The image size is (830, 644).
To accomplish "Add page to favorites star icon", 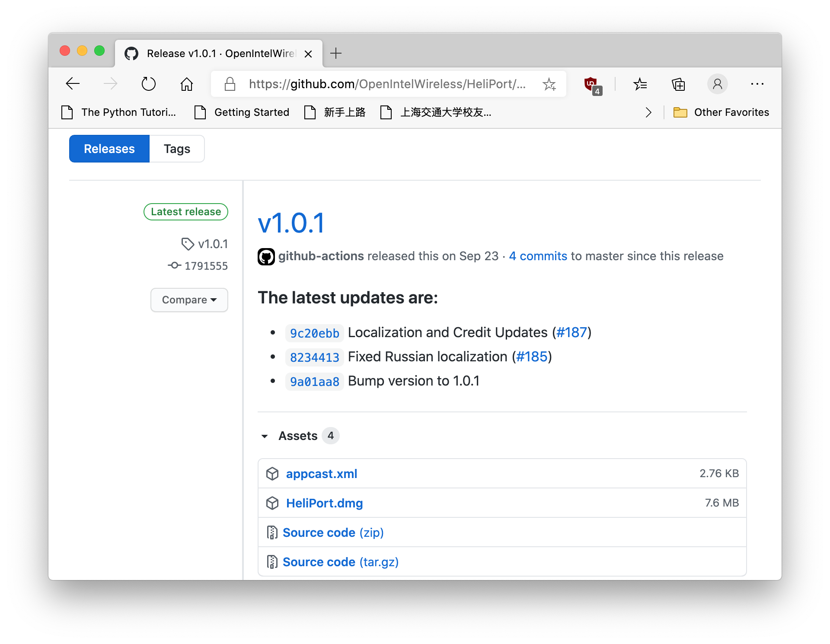I will [549, 84].
